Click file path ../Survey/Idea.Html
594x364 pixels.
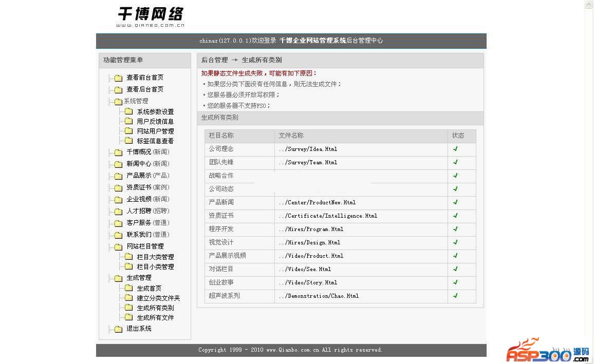point(308,149)
